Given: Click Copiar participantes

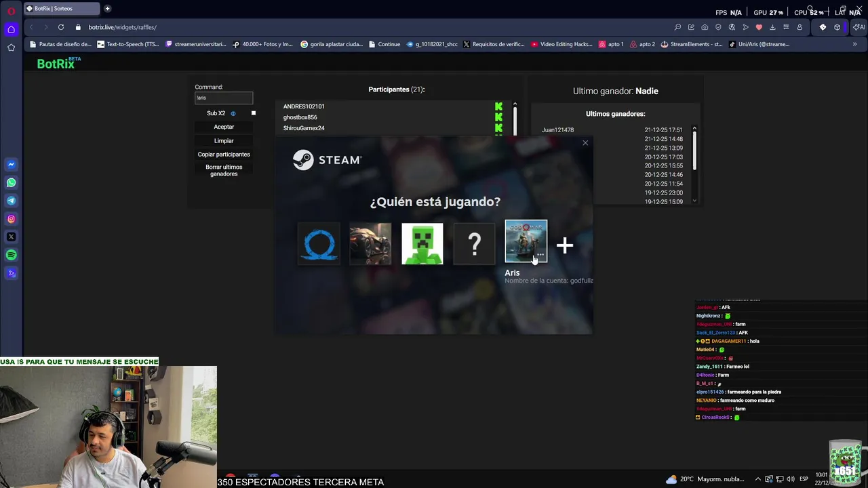Looking at the screenshot, I should tap(224, 155).
